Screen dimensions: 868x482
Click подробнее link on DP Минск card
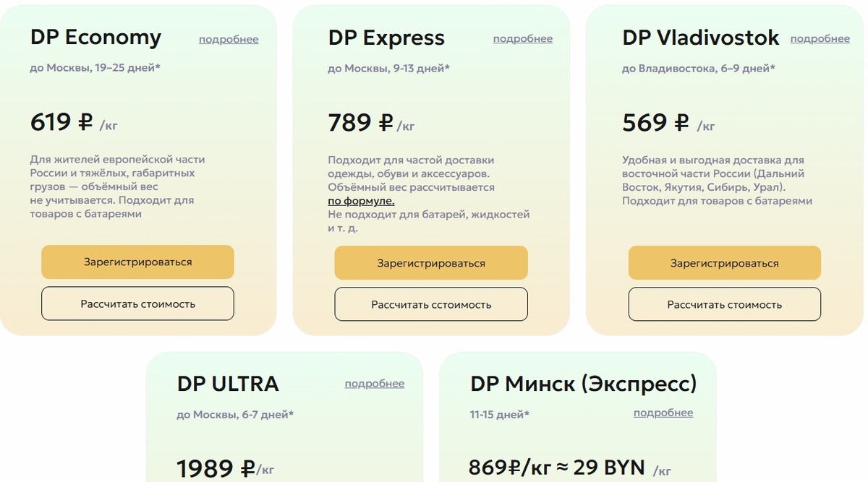click(x=663, y=413)
